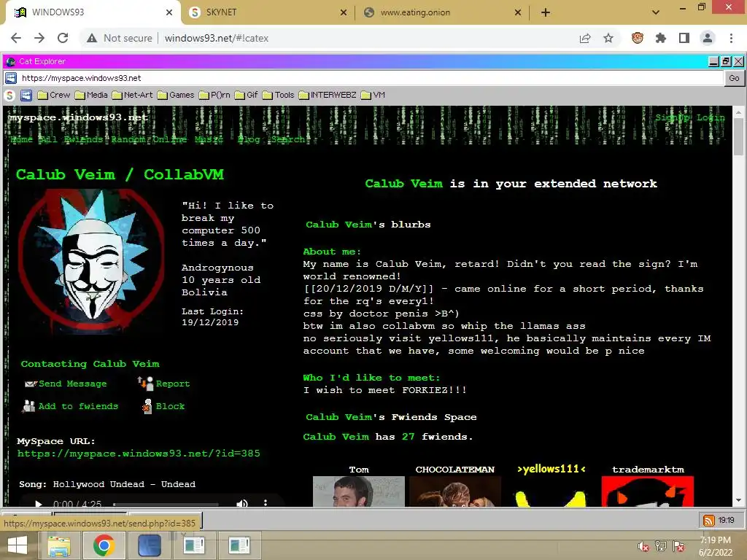Click the blue window bookmark icon

[26, 96]
